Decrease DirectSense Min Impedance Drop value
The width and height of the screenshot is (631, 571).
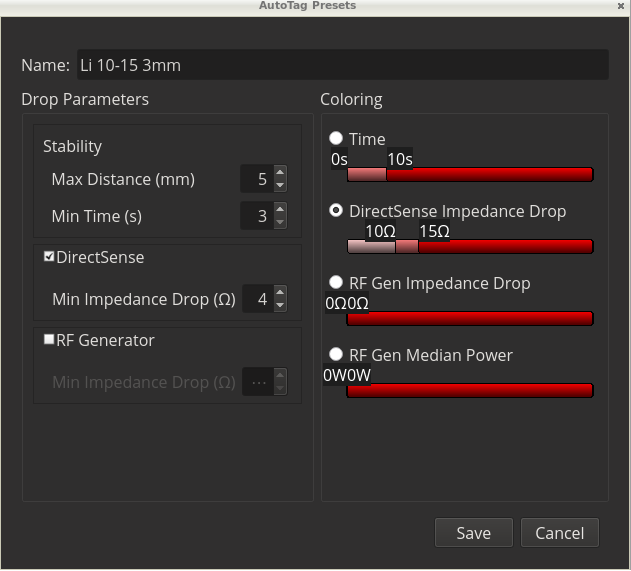pyautogui.click(x=280, y=305)
